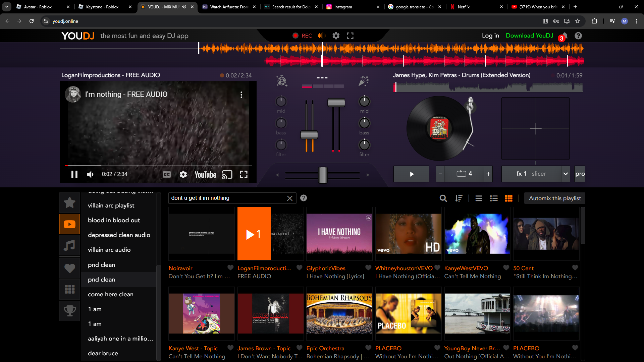Make the YouTube player fullscreen
Image resolution: width=644 pixels, height=362 pixels.
[244, 174]
